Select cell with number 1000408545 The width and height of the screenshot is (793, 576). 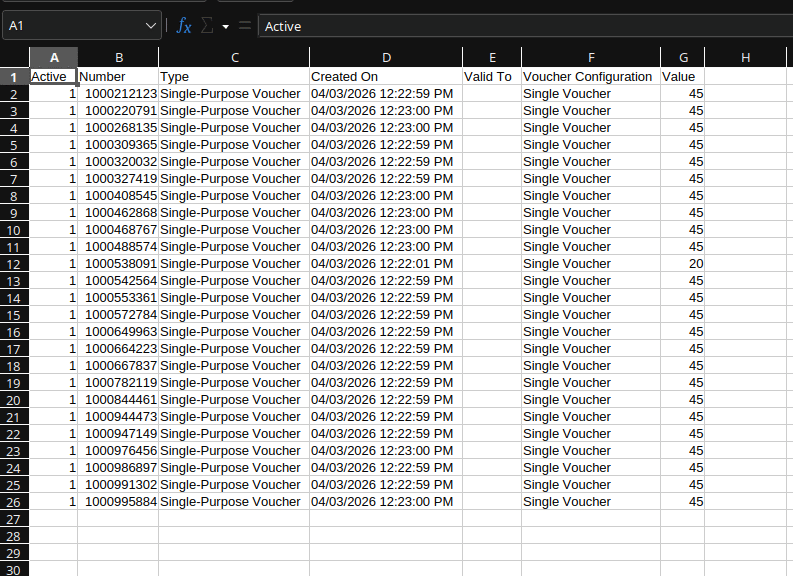pyautogui.click(x=118, y=196)
